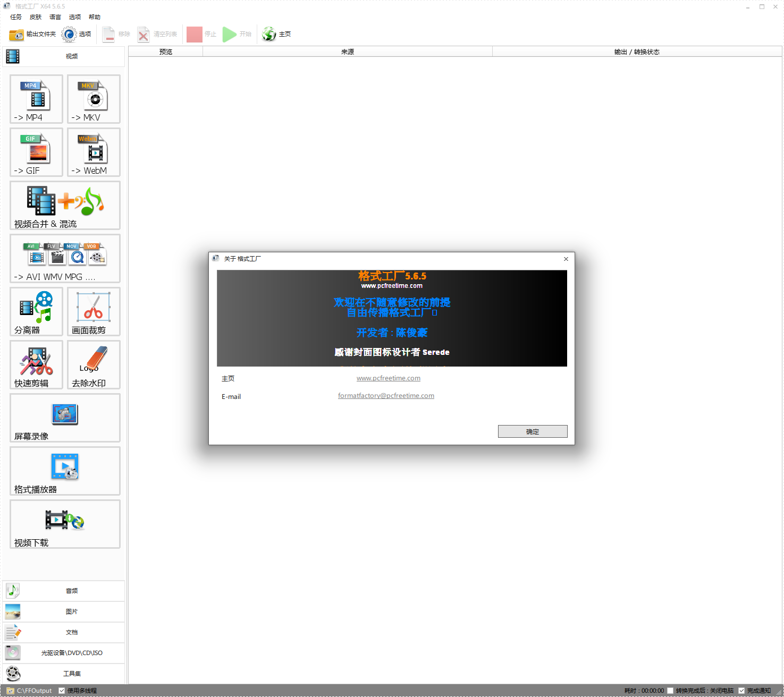Open the 任务 menu
The height and width of the screenshot is (697, 784).
pyautogui.click(x=16, y=17)
